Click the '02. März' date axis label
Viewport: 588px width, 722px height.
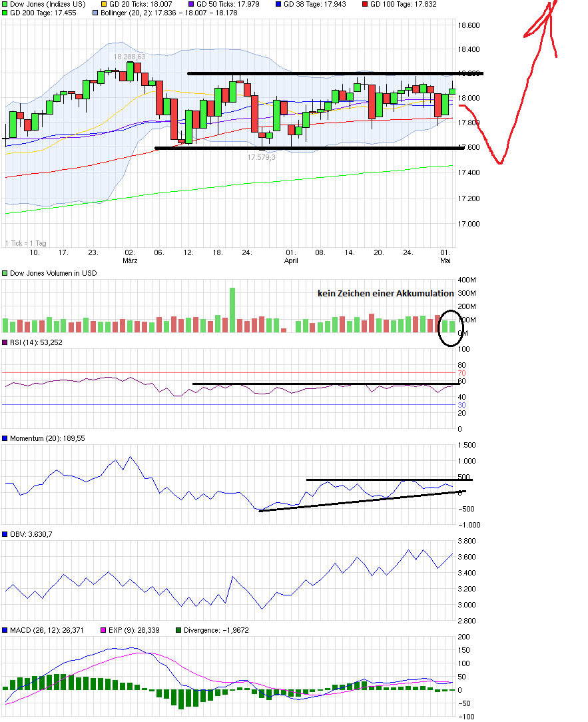coord(130,256)
